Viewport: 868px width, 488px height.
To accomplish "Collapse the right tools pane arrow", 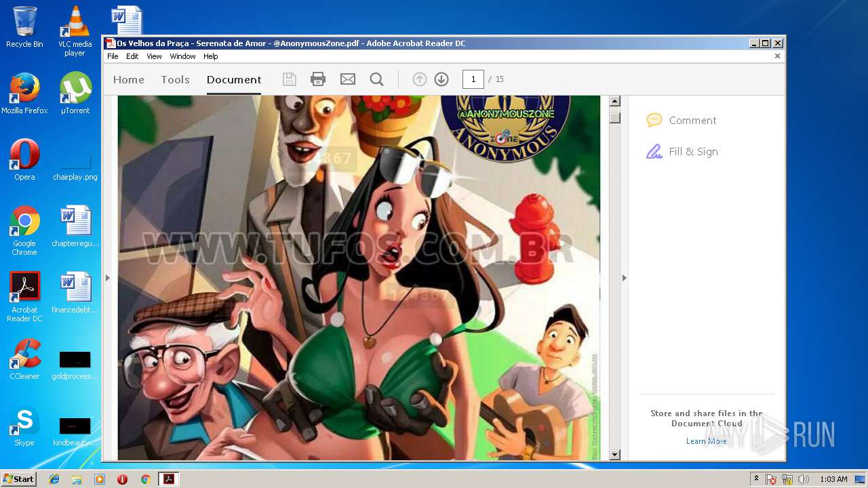I will [x=625, y=278].
